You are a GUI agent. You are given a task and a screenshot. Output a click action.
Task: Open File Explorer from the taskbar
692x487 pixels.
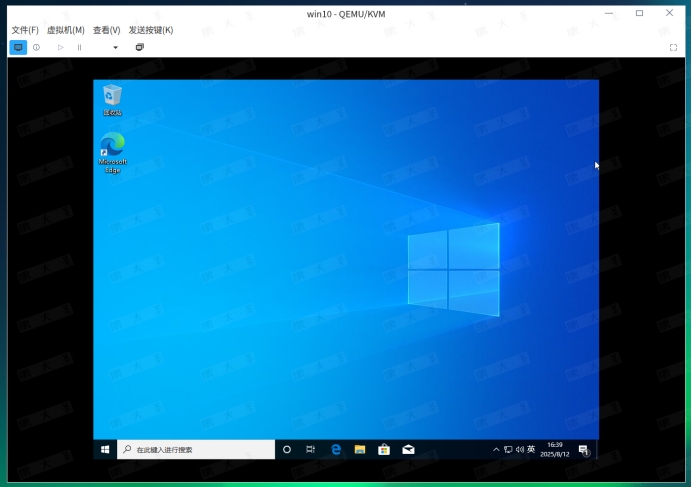[x=360, y=450]
